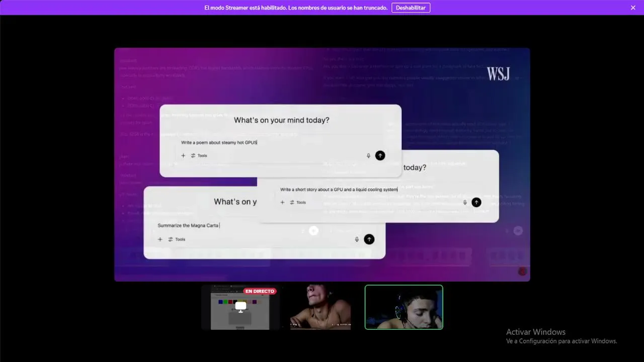Click 'What's on your mind today?' heading on poem card
644x362 pixels.
coord(282,120)
